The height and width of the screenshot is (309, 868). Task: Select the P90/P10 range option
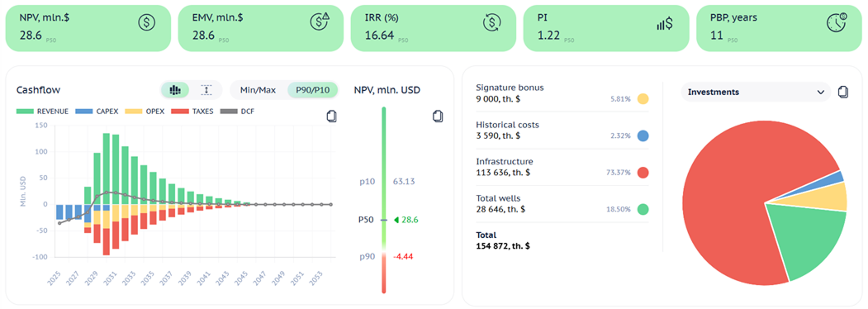tap(313, 90)
